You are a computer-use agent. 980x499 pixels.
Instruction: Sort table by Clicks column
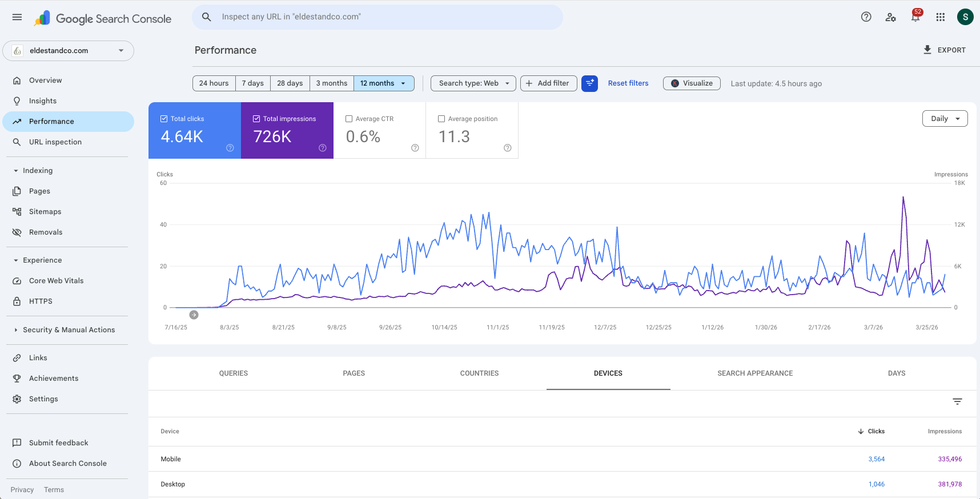click(x=871, y=432)
